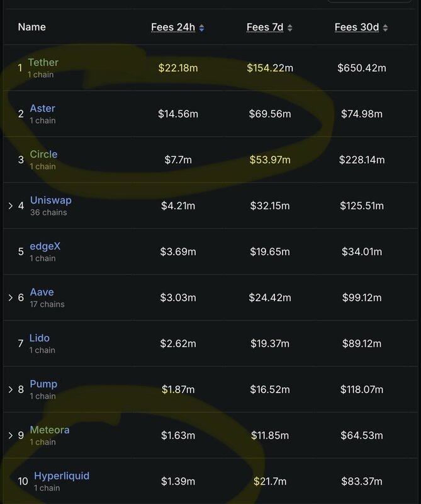
Task: Open Uniswap protocol link
Action: (x=51, y=200)
